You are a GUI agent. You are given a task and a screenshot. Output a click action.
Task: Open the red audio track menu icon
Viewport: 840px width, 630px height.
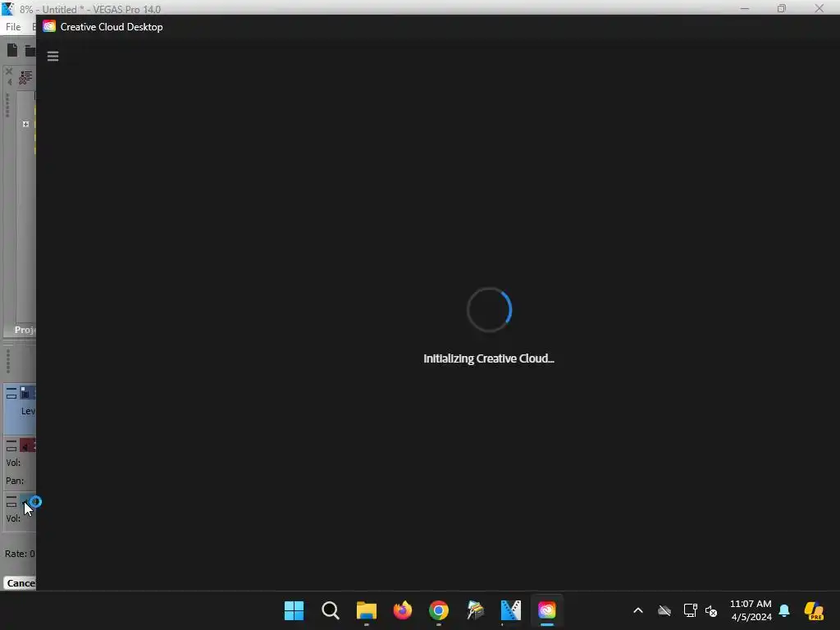click(x=11, y=445)
